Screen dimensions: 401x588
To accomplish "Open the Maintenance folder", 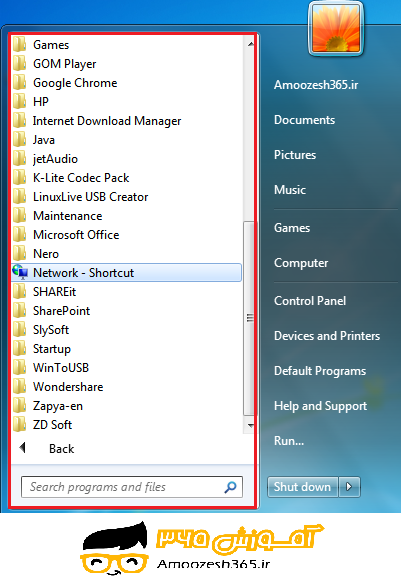I will coord(126,216).
